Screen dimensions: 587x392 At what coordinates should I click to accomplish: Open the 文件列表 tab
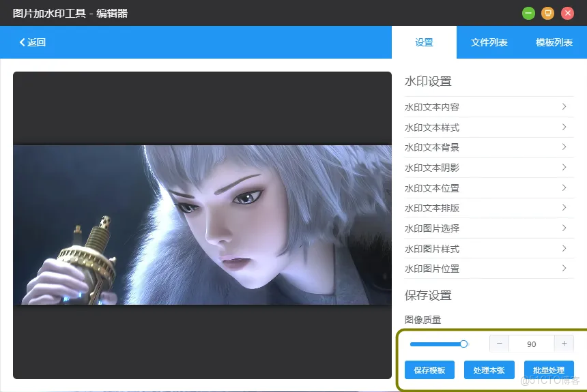489,42
